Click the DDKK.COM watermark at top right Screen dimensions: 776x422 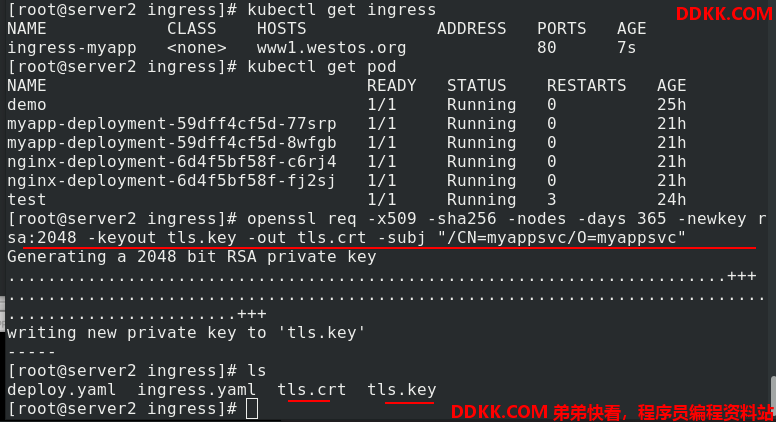pos(724,14)
